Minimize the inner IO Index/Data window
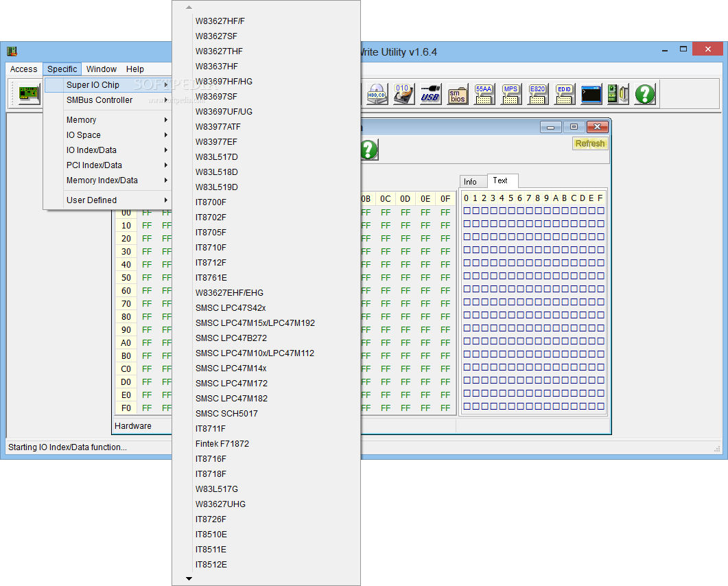The width and height of the screenshot is (728, 586). pyautogui.click(x=551, y=127)
